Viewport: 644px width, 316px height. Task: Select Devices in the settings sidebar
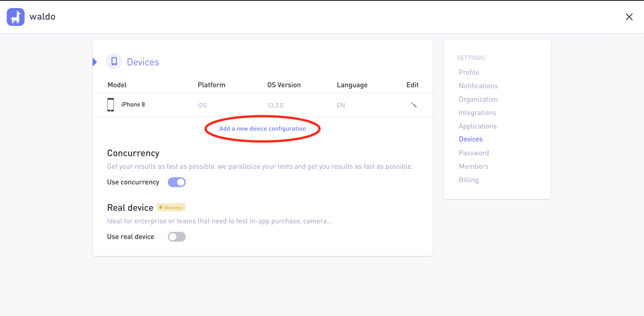point(470,139)
